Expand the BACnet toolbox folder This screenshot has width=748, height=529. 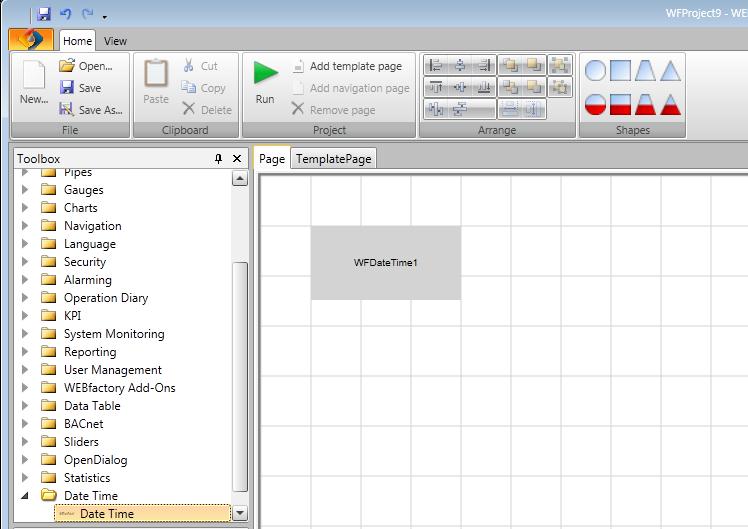point(25,424)
